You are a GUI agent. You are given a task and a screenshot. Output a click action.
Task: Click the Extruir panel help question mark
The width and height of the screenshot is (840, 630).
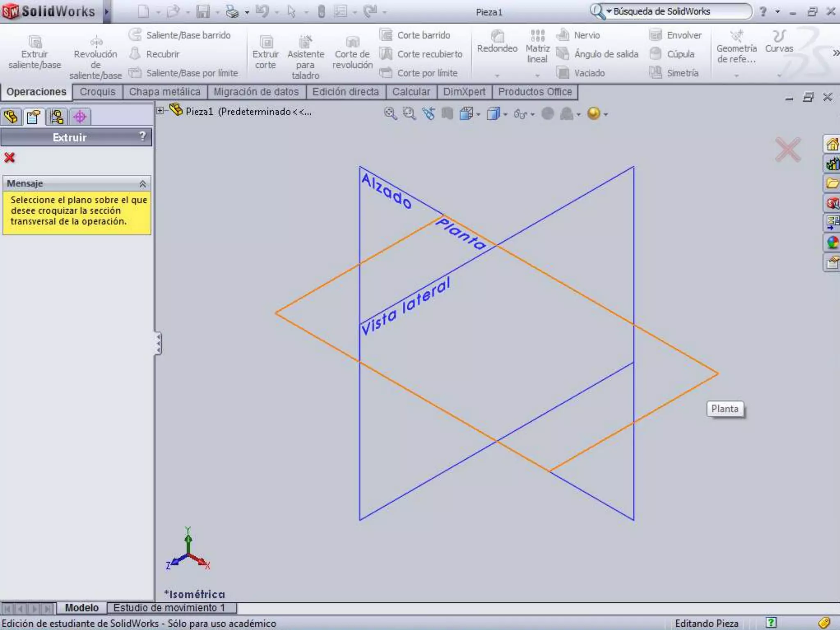(142, 136)
